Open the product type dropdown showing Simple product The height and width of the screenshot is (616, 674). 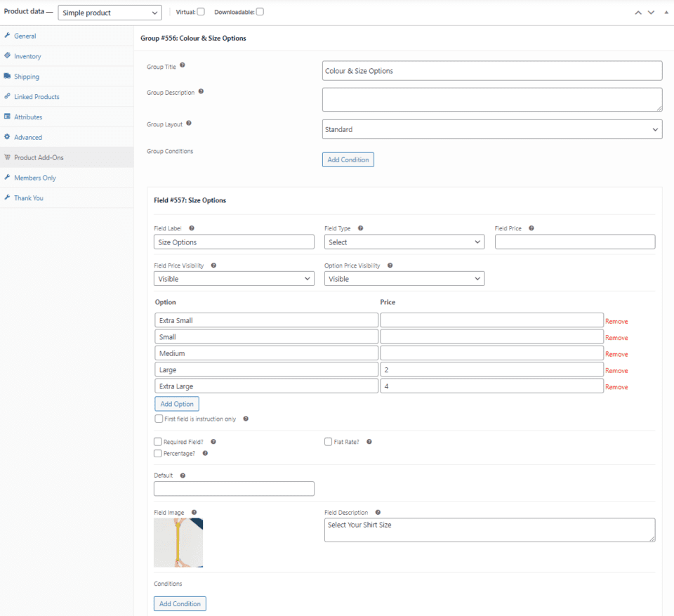tap(110, 12)
